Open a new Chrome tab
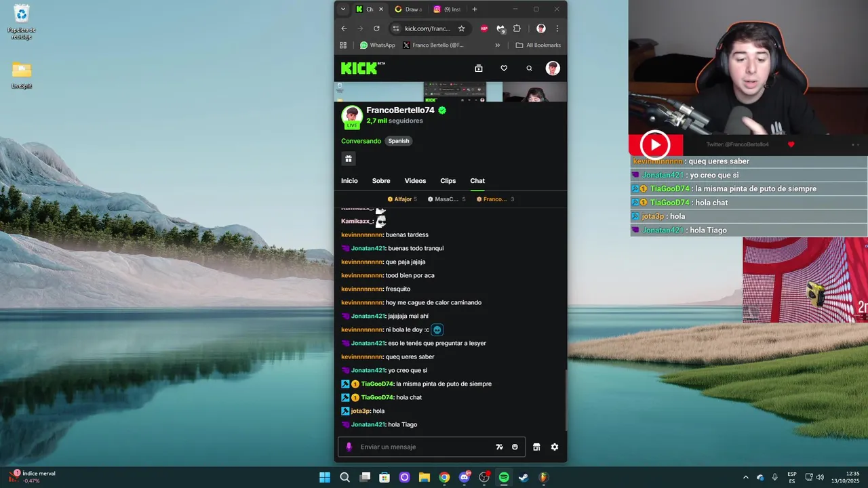Viewport: 868px width, 488px height. tap(474, 9)
